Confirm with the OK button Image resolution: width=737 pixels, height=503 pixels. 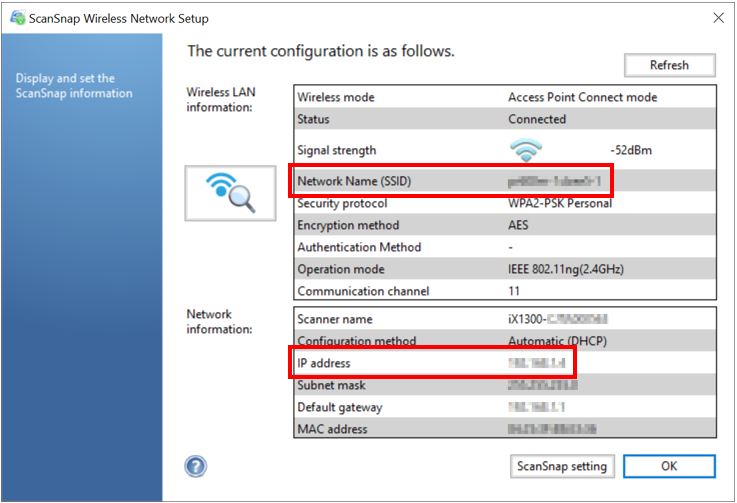coord(669,466)
